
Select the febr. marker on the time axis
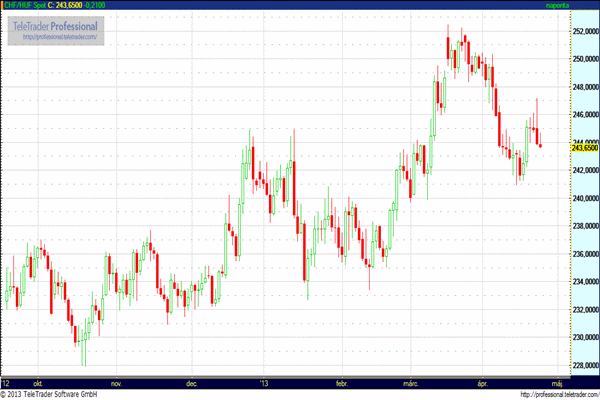(343, 382)
